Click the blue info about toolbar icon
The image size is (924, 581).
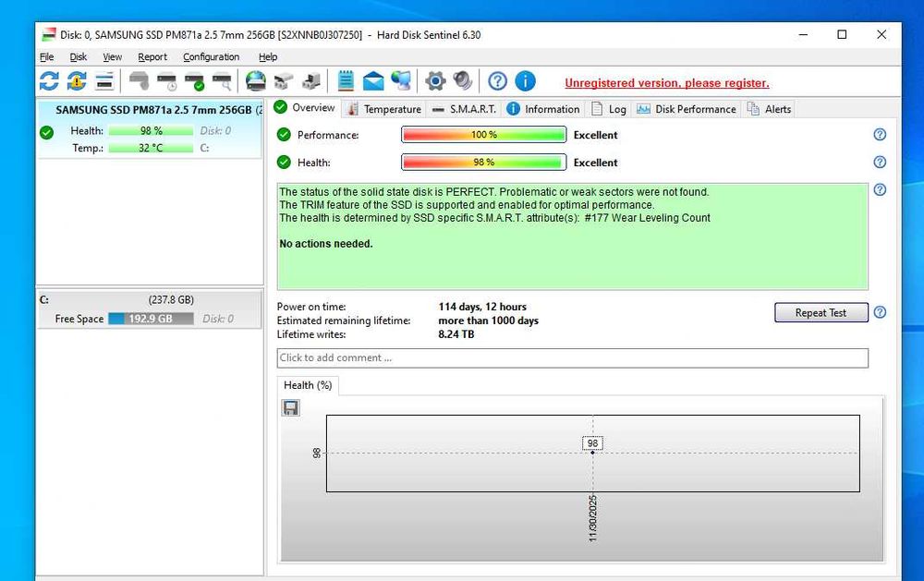[525, 80]
